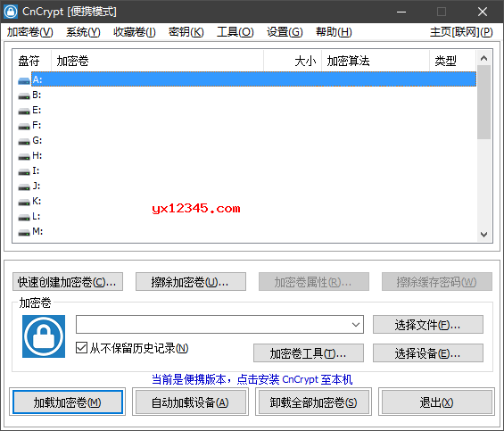Click the drive list scroll down arrow

click(x=483, y=235)
